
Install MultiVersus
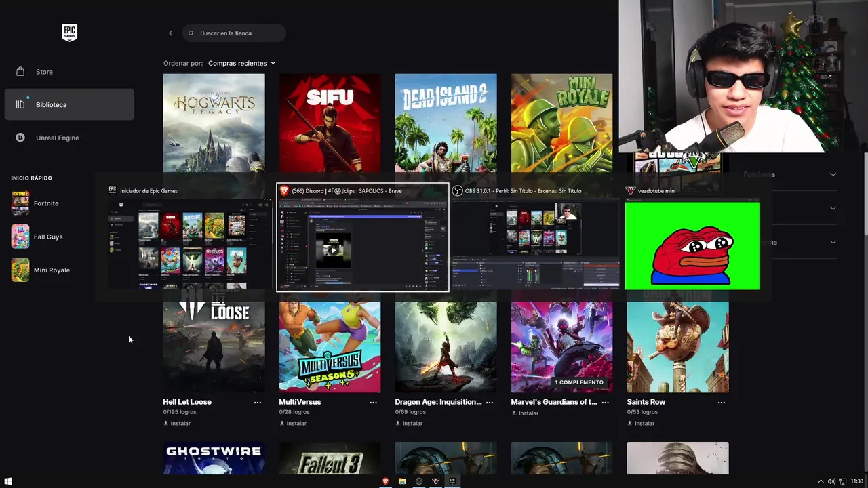(x=293, y=423)
